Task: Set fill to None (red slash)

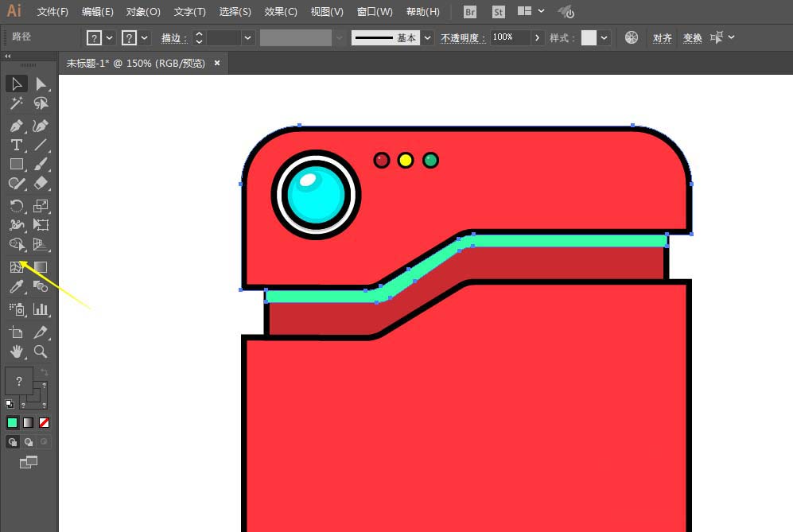Action: tap(44, 422)
